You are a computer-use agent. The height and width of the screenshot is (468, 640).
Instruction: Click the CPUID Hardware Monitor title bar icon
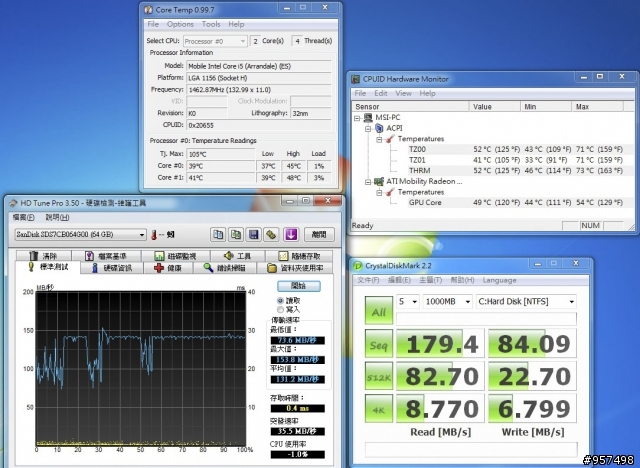(356, 79)
